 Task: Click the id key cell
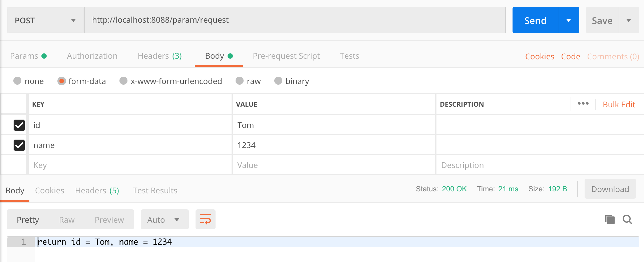tap(130, 125)
